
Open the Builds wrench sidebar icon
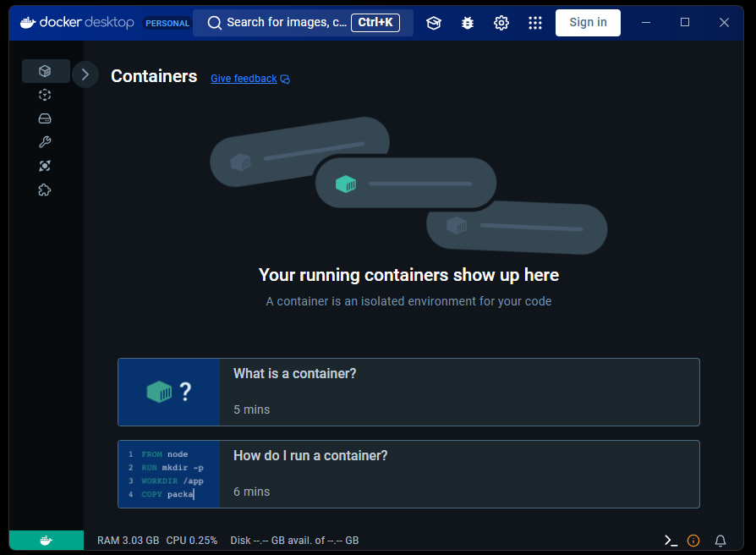point(45,142)
